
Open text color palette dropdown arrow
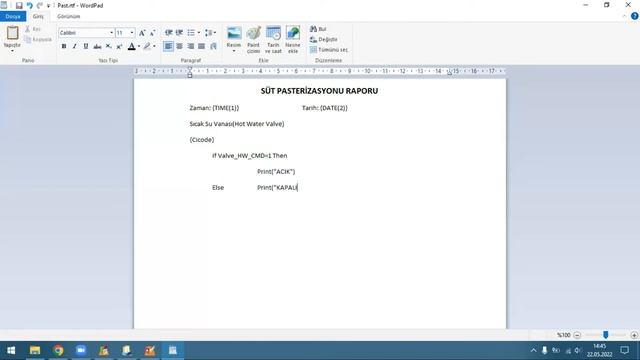(139, 47)
